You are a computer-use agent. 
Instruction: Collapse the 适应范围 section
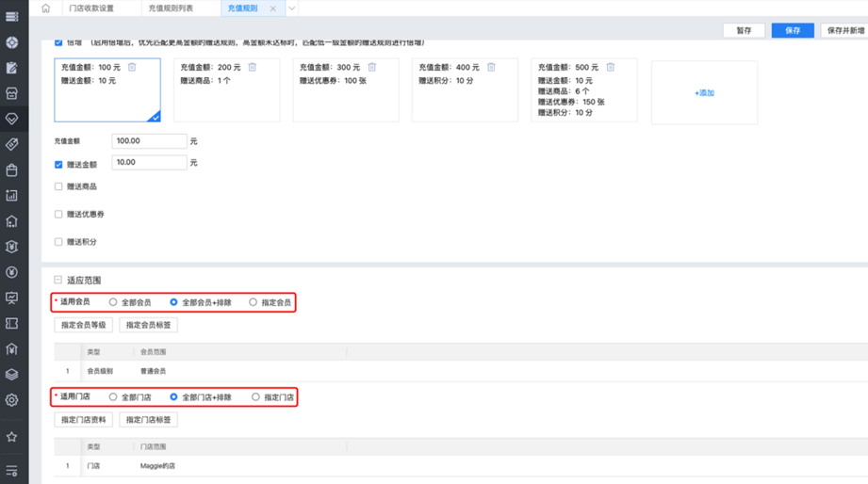[x=58, y=280]
